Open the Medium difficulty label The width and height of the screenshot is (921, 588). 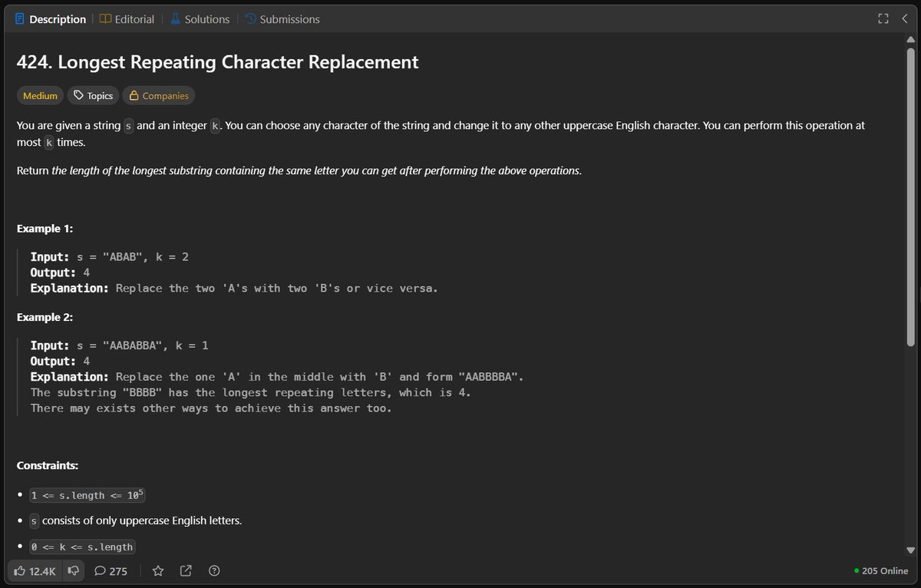[x=39, y=95]
